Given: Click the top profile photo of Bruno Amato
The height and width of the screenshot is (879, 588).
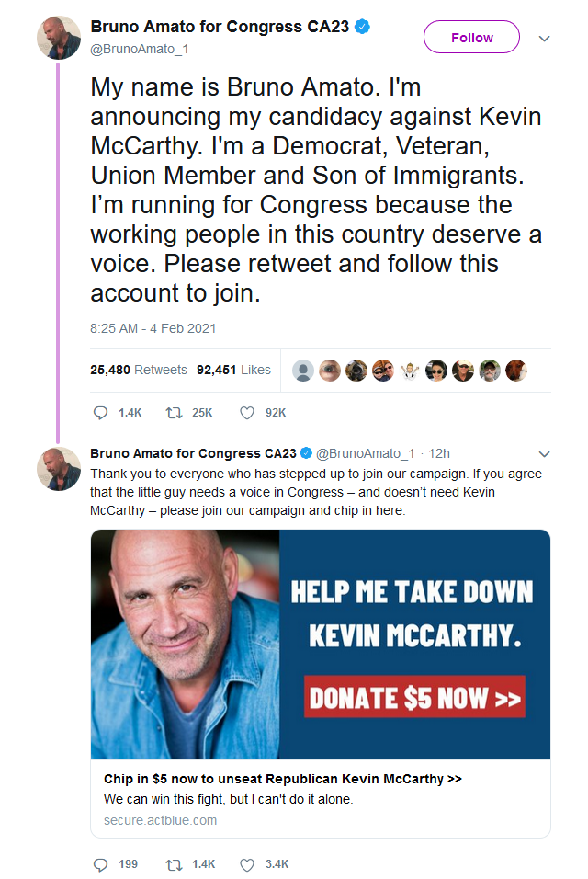Looking at the screenshot, I should coord(59,38).
